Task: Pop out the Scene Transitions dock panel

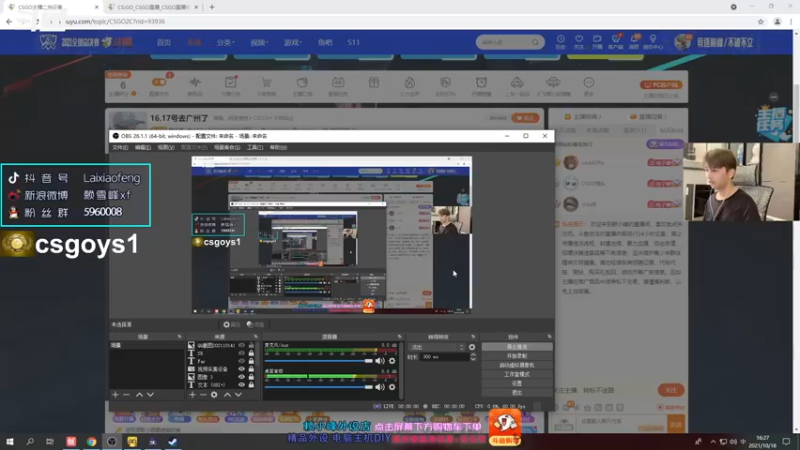Action: click(x=473, y=337)
